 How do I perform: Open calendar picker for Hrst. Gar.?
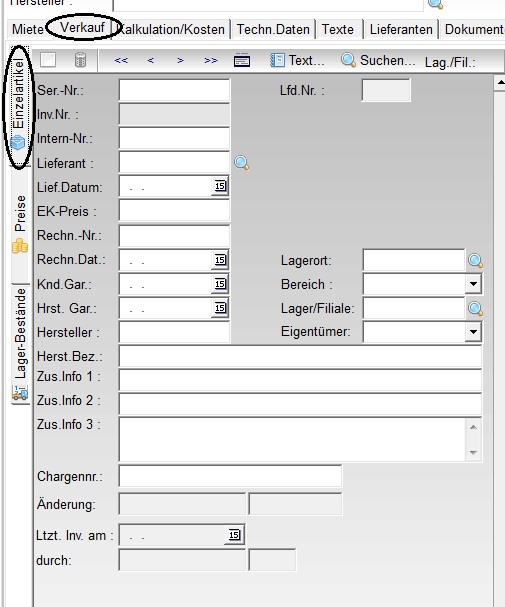(220, 308)
